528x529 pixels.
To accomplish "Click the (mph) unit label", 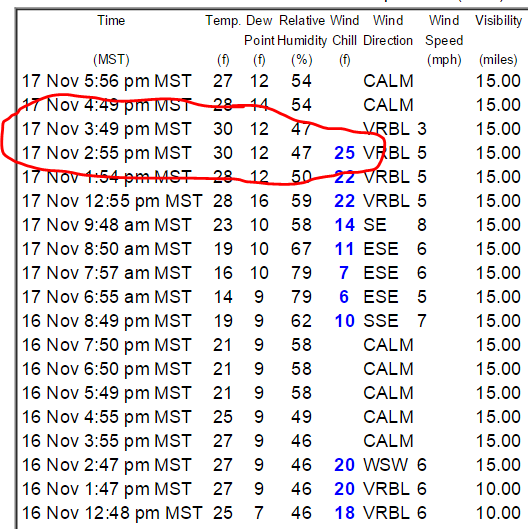I will [444, 60].
